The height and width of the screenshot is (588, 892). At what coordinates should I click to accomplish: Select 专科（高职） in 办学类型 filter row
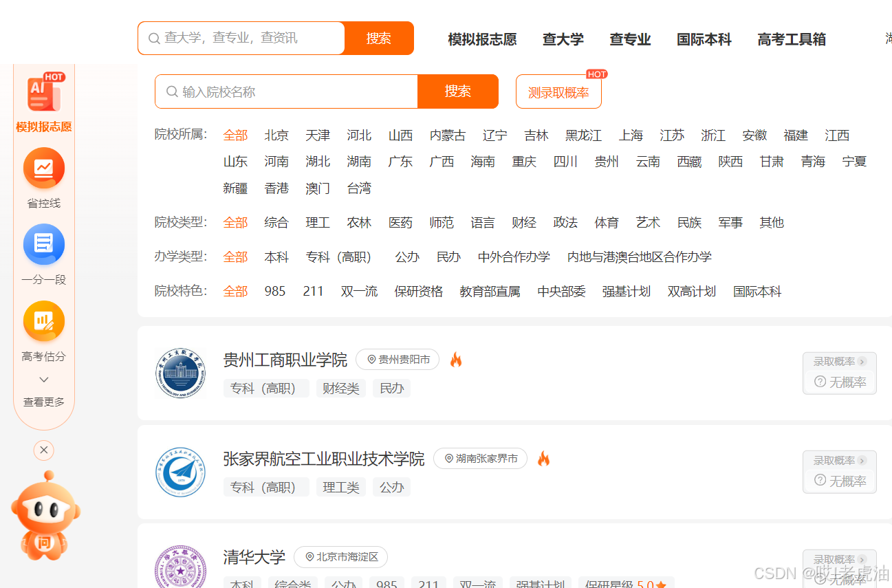click(342, 257)
